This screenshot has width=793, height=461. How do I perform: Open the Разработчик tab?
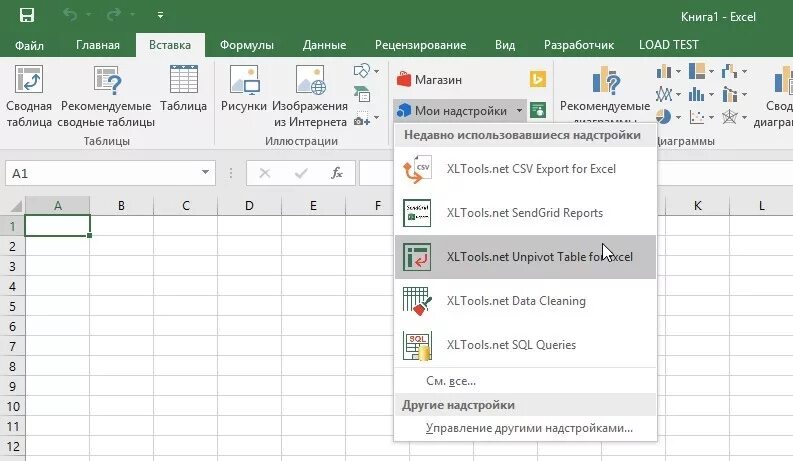tap(579, 45)
